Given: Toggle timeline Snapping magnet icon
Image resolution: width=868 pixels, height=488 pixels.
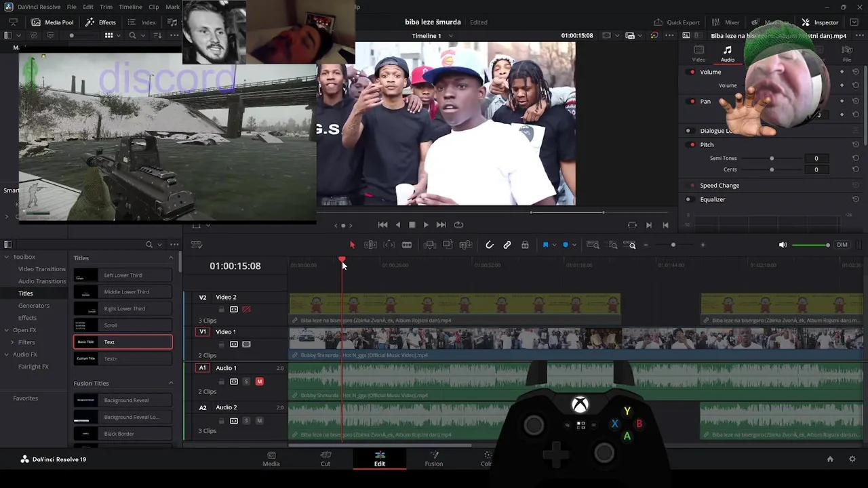Looking at the screenshot, I should click(x=490, y=245).
